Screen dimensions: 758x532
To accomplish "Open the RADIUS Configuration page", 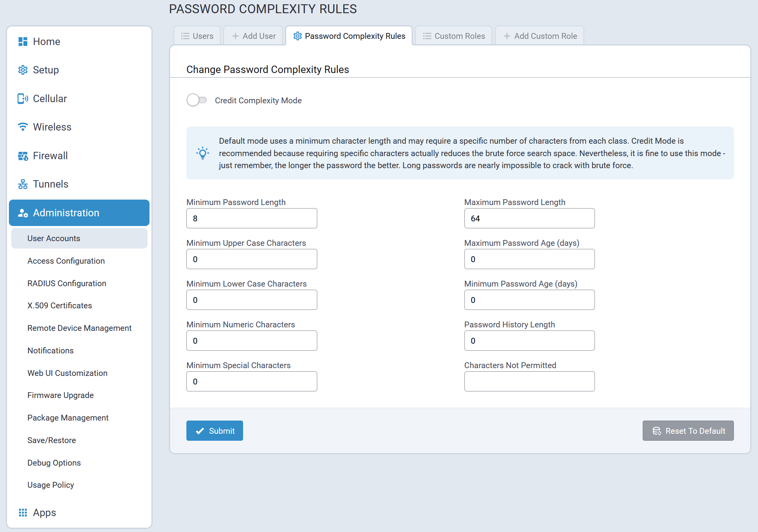I will click(67, 283).
